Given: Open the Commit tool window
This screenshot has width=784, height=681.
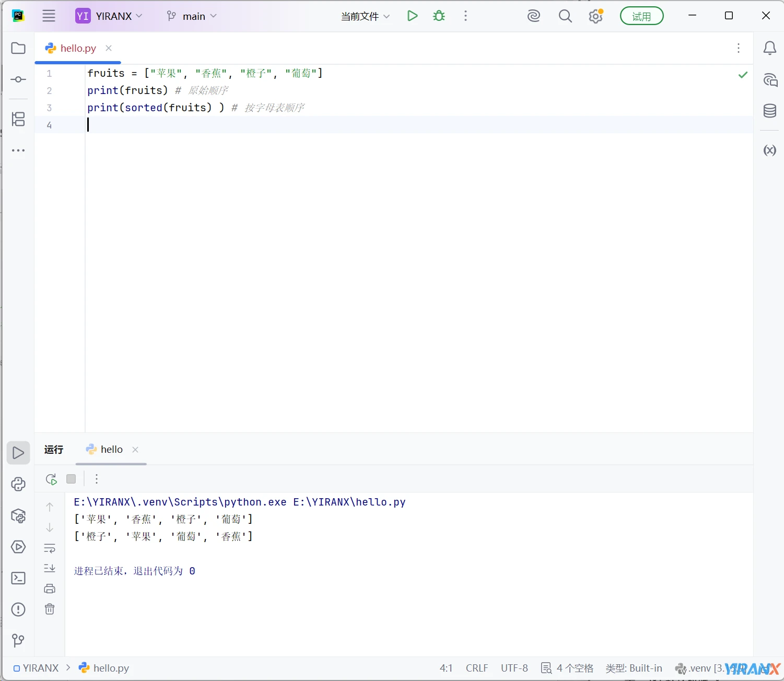Looking at the screenshot, I should pos(18,79).
